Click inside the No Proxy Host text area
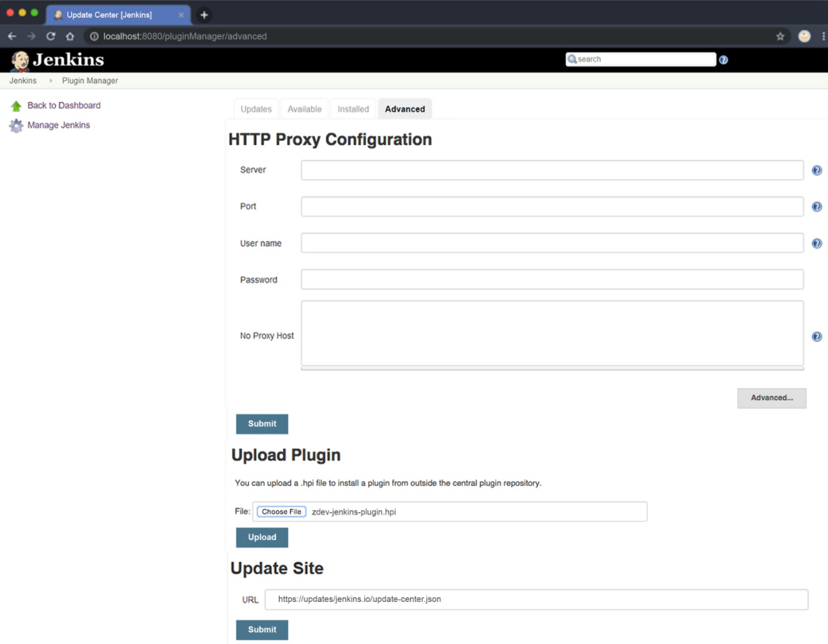The height and width of the screenshot is (644, 828). [x=552, y=333]
